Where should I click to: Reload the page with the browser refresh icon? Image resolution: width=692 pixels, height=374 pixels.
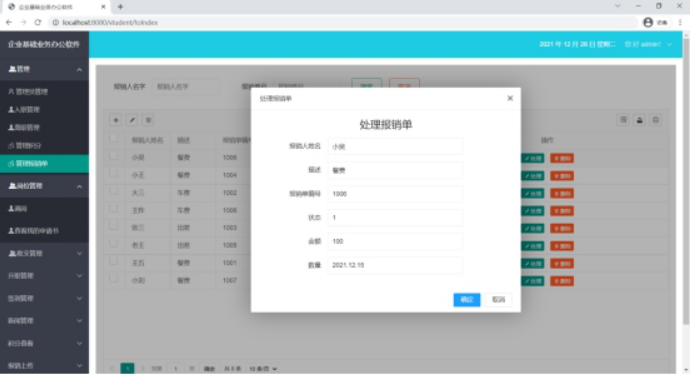(x=38, y=22)
